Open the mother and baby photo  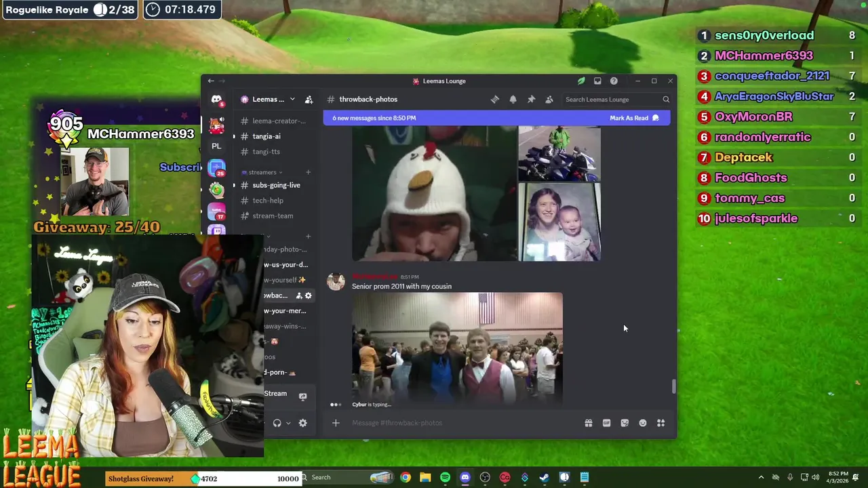tap(559, 222)
